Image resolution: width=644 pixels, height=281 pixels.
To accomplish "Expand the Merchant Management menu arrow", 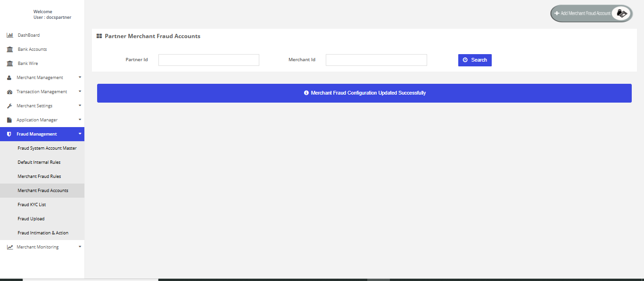I will [x=80, y=77].
